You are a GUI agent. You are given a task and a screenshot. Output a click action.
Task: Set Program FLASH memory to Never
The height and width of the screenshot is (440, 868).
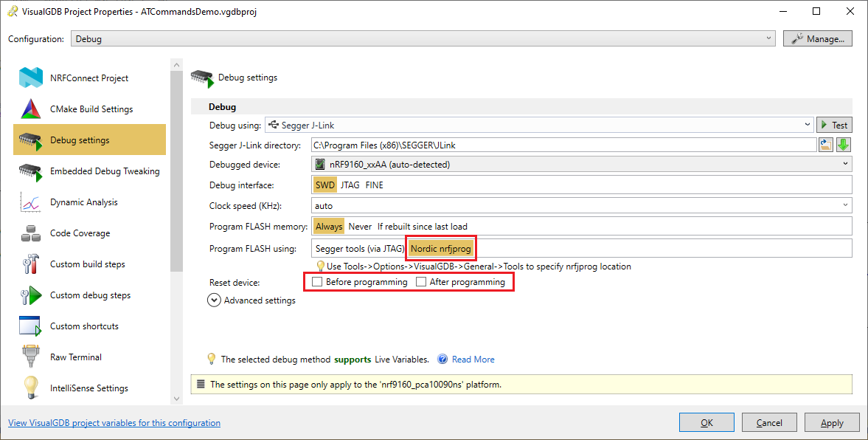click(360, 227)
